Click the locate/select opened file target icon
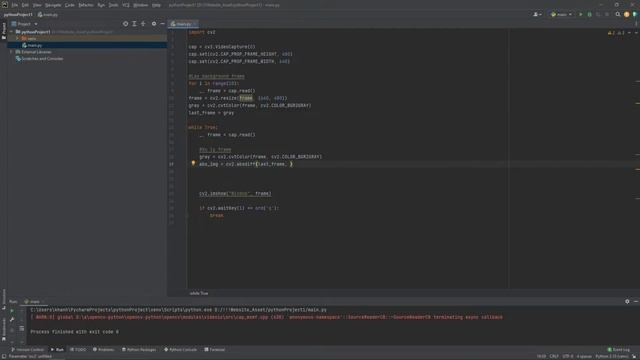Image resolution: width=640 pixels, height=360 pixels. click(x=125, y=24)
